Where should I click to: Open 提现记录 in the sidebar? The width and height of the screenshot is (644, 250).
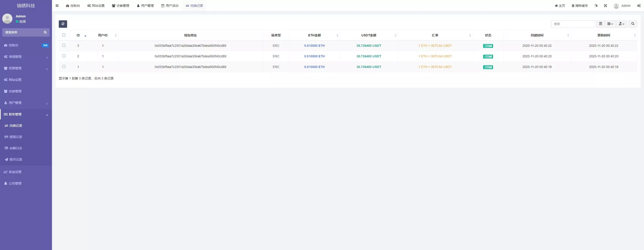click(x=16, y=137)
